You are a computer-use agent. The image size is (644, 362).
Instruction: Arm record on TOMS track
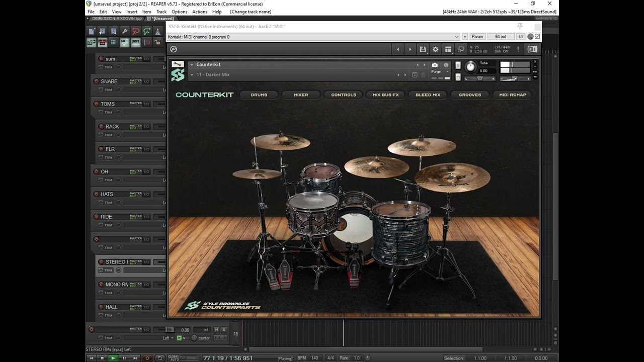point(96,104)
